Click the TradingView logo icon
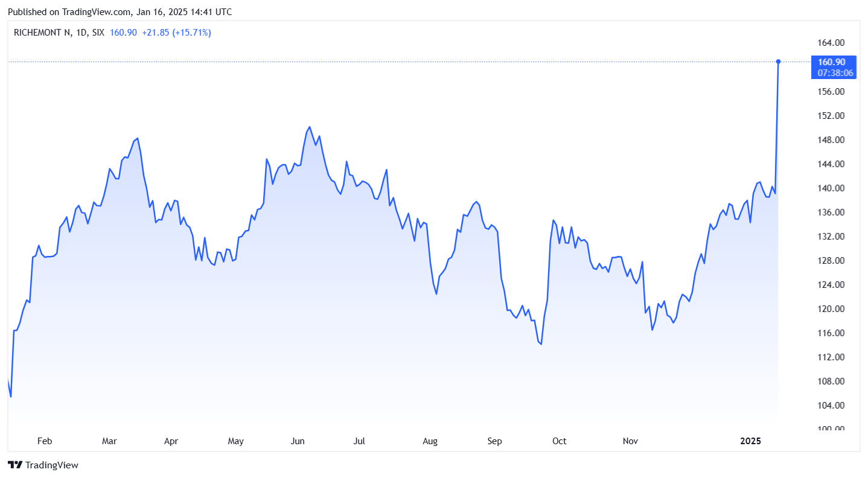 pos(15,465)
